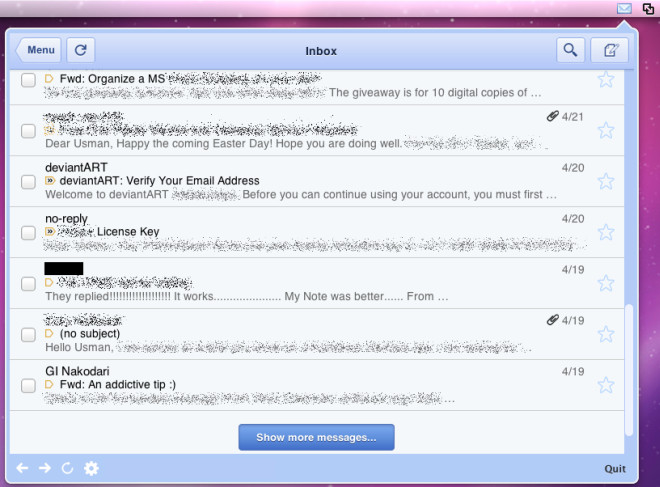Click importance marker on Fwd: Organize a MS
This screenshot has height=487, width=660.
pyautogui.click(x=49, y=78)
